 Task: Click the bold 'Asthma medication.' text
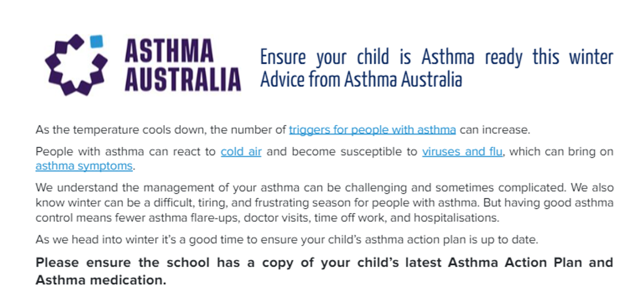click(x=101, y=280)
